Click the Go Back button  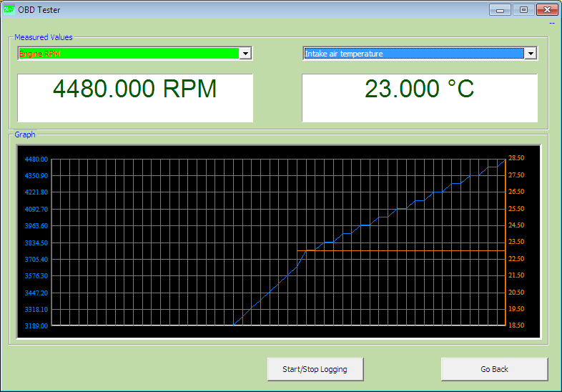494,369
